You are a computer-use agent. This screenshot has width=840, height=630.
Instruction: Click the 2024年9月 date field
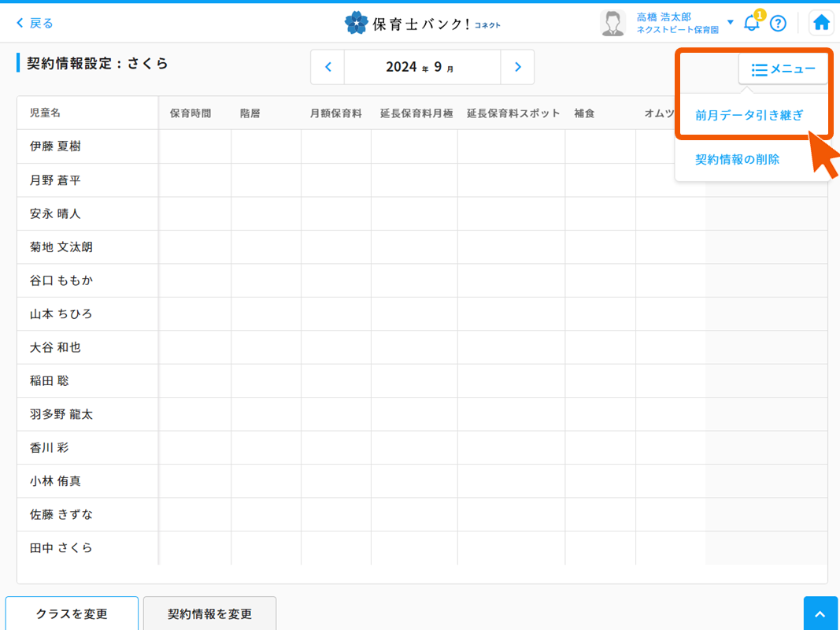coord(422,67)
